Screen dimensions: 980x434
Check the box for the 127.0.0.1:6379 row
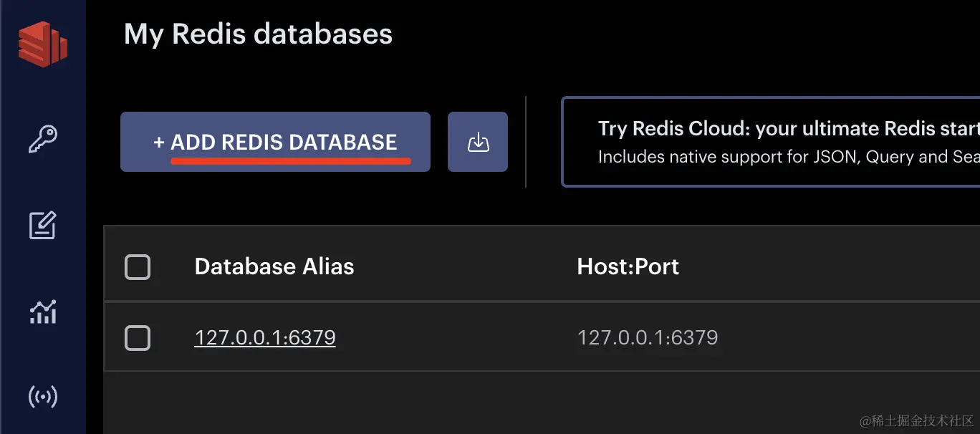tap(138, 337)
